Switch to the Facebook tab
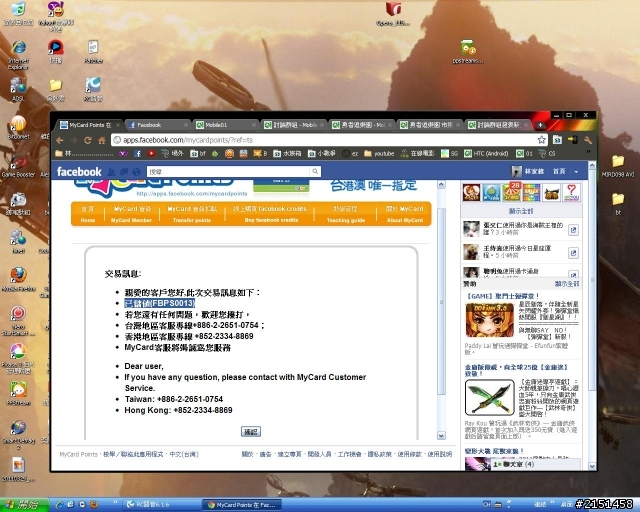 (158, 125)
